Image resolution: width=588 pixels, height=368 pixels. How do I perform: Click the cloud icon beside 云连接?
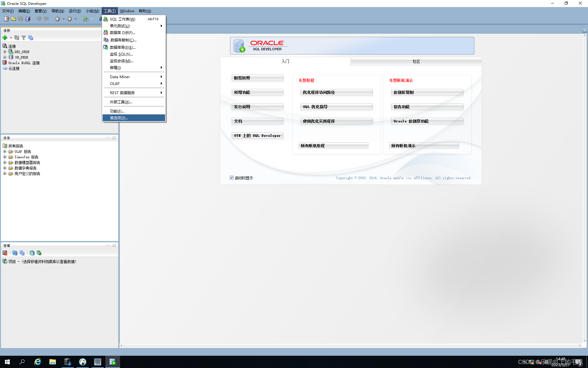coord(5,68)
